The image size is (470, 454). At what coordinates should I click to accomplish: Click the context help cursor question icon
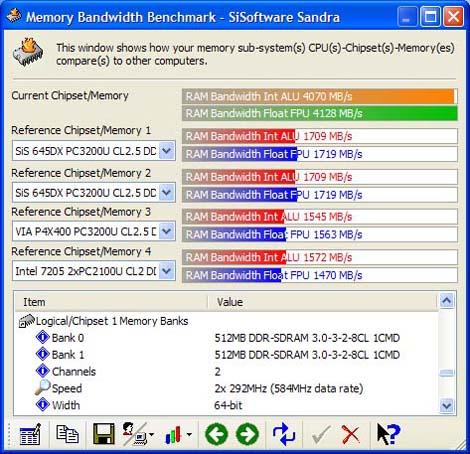click(388, 434)
